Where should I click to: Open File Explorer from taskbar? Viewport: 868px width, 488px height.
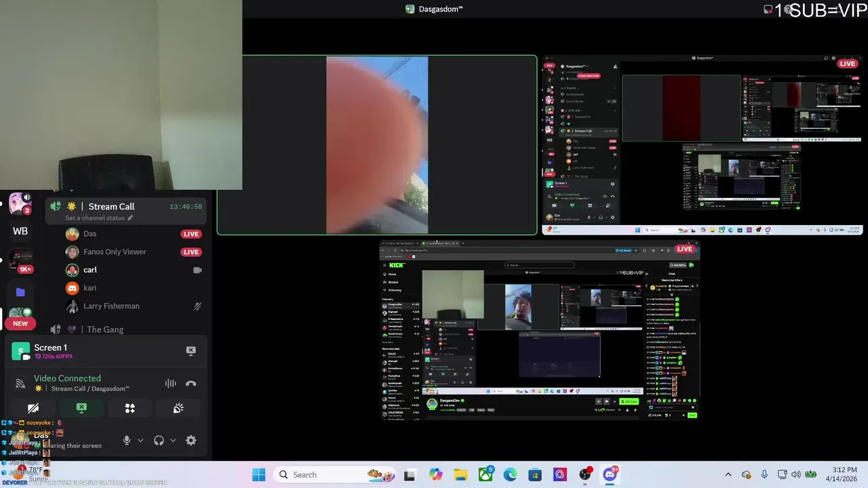460,475
